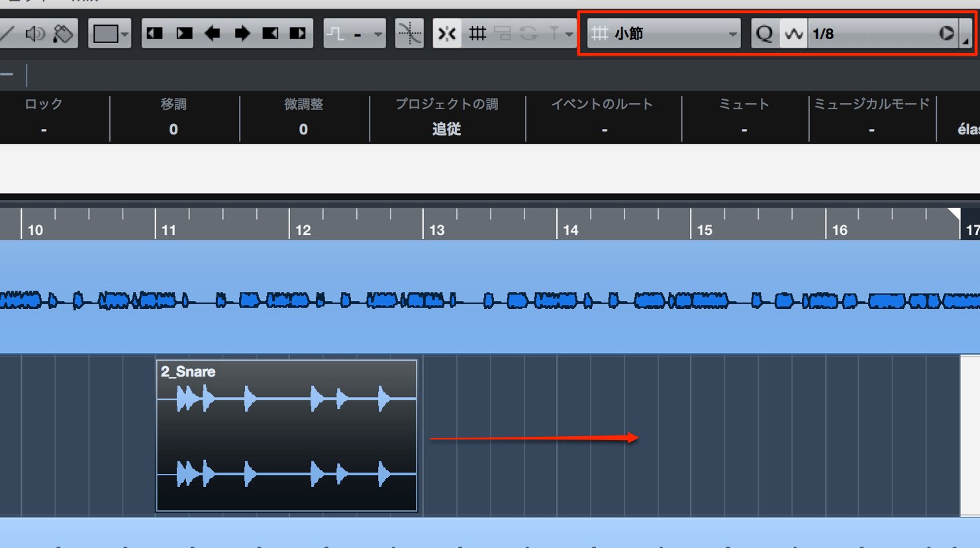This screenshot has width=980, height=548.
Task: Select the Line draw tool
Action: click(7, 34)
